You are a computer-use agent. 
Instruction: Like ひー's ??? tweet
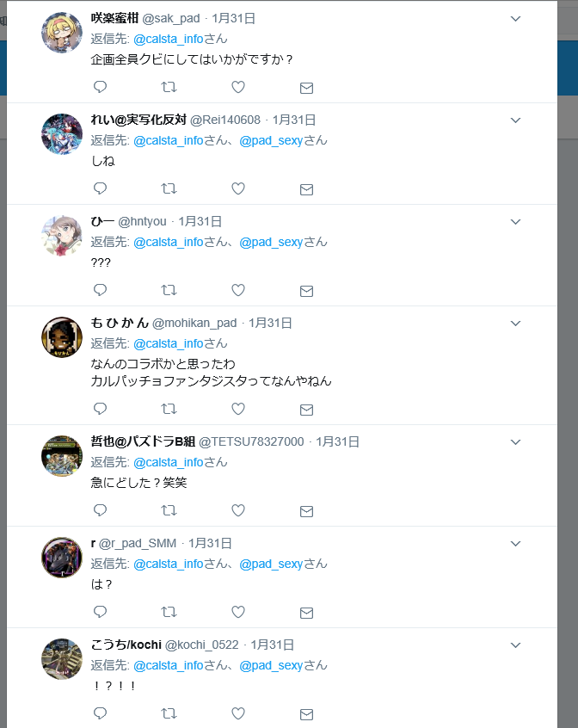(x=238, y=290)
